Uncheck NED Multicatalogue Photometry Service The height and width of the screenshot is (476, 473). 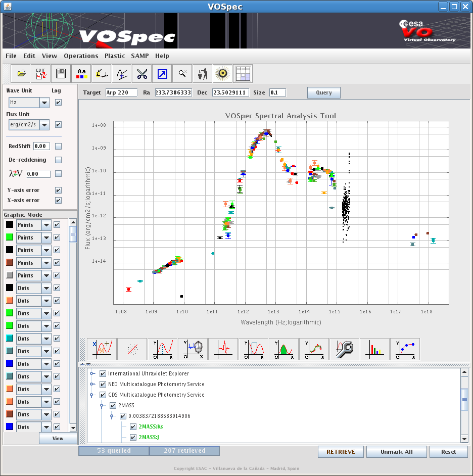click(103, 385)
